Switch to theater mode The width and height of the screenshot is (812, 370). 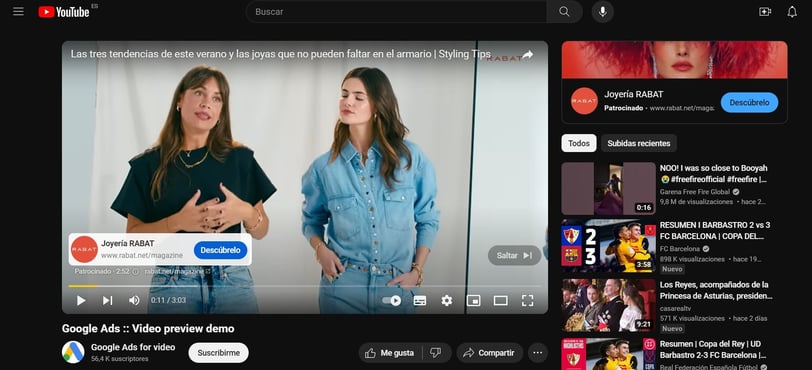pyautogui.click(x=500, y=301)
